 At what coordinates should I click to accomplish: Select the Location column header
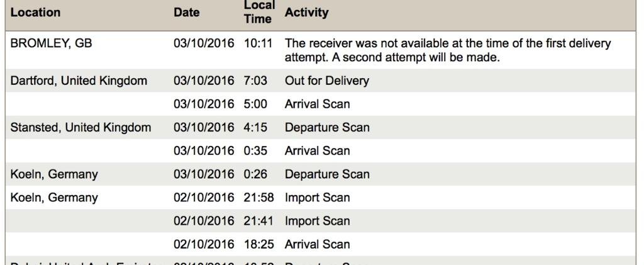35,13
